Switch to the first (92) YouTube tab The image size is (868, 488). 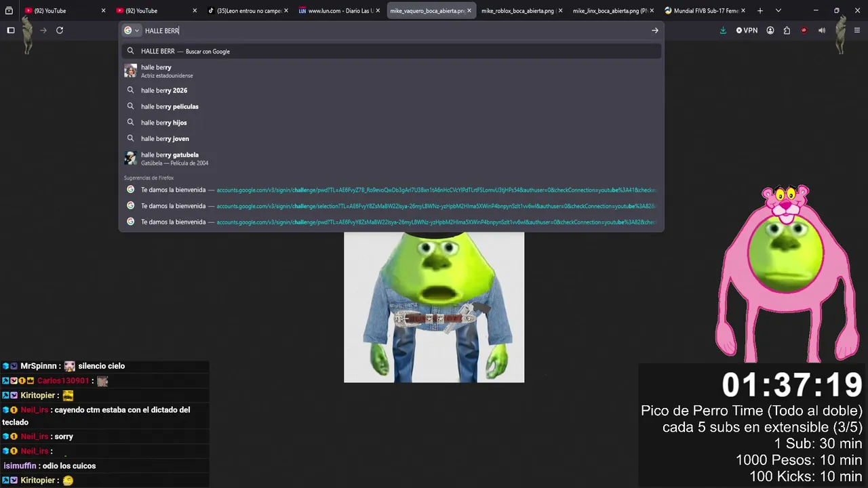click(x=65, y=11)
